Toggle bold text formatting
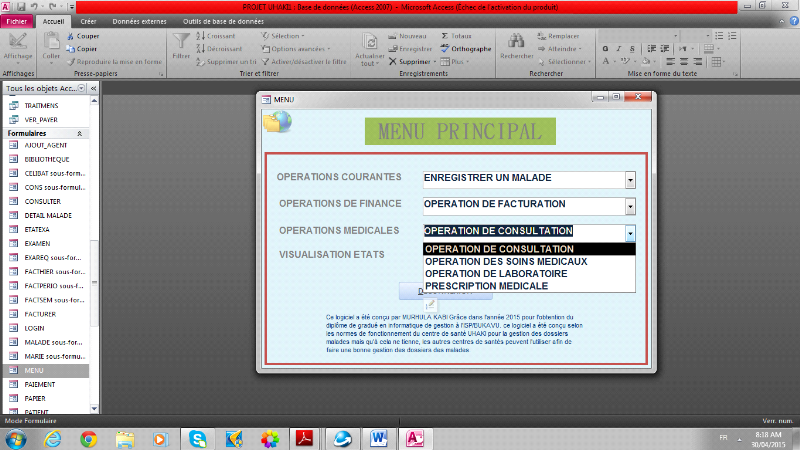Image resolution: width=800 pixels, height=450 pixels. tap(605, 49)
